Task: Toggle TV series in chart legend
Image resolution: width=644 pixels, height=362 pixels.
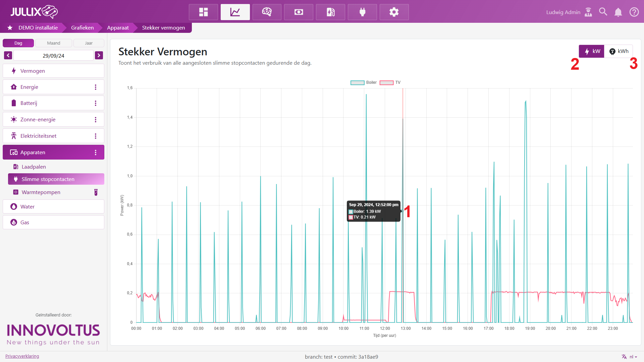Action: 390,82
